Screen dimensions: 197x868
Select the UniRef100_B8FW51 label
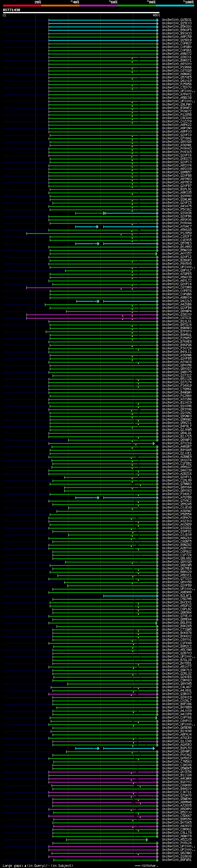point(176,860)
